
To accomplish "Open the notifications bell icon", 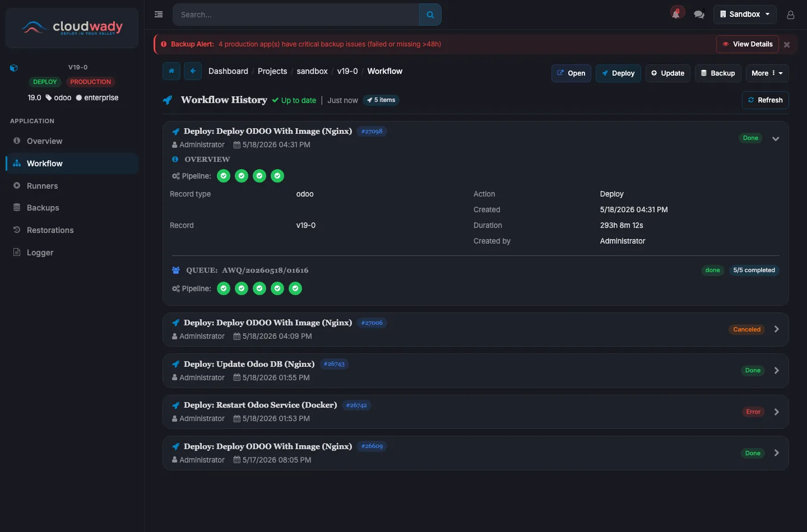I will pos(677,14).
